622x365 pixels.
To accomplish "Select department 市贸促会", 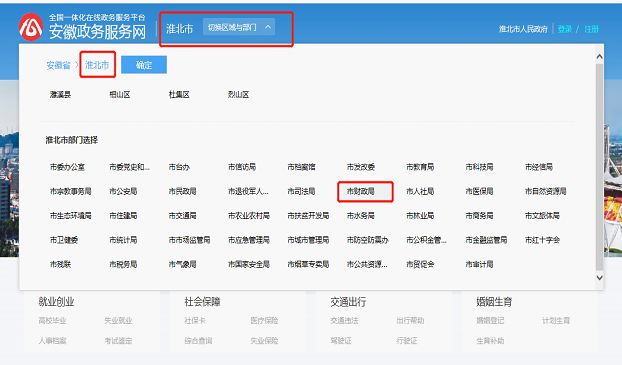I will [420, 264].
